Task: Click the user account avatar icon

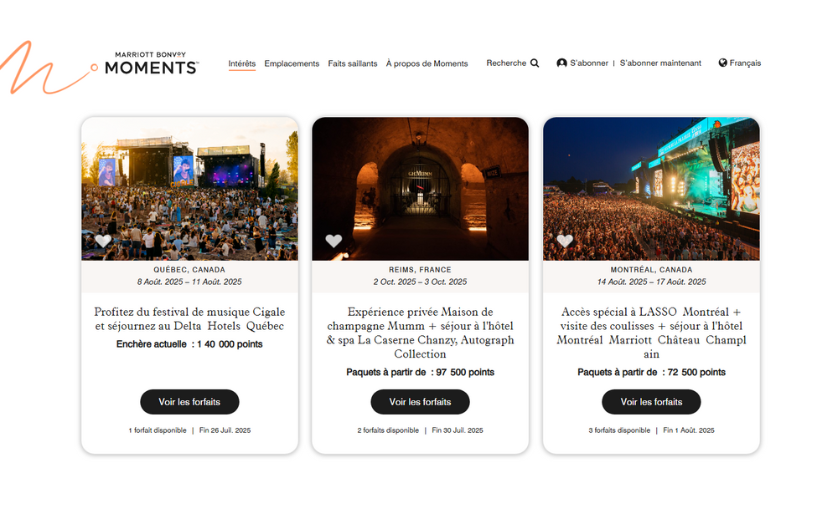Action: click(x=562, y=63)
